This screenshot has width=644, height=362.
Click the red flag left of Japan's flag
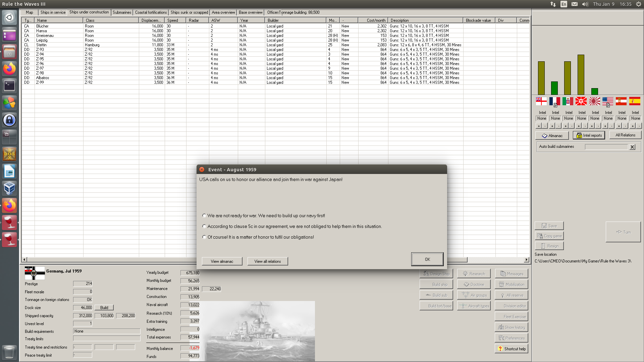pos(581,101)
